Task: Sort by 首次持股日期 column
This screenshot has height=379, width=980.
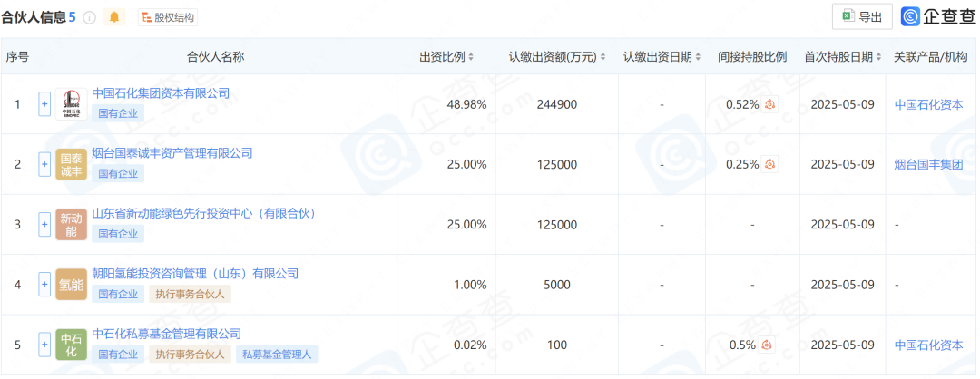Action: tap(879, 57)
